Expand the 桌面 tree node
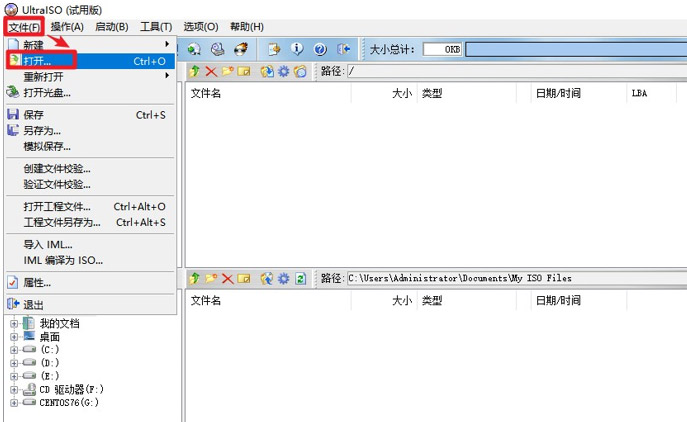 [14, 337]
